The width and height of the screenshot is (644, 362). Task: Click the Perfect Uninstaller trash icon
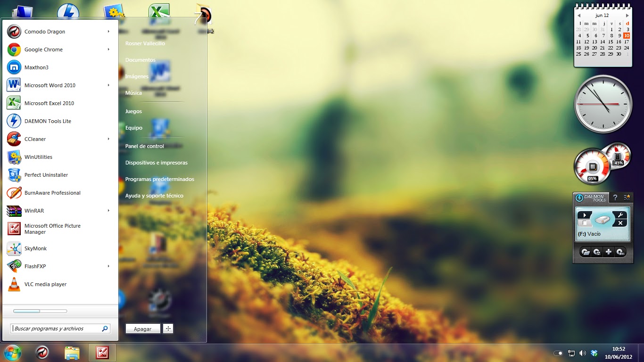pos(14,175)
